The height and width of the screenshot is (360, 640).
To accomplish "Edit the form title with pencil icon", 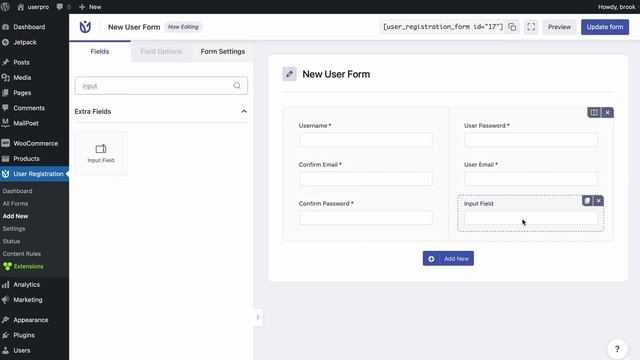I will click(x=289, y=74).
